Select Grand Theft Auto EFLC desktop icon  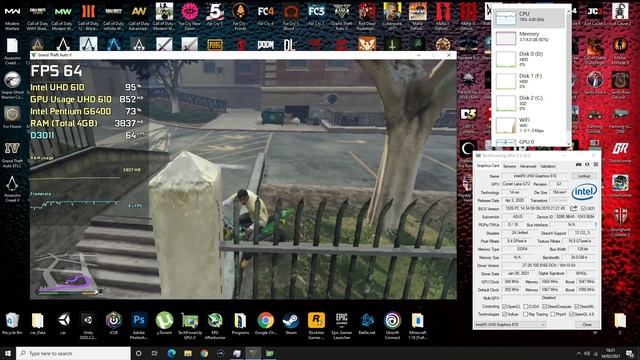tap(12, 155)
